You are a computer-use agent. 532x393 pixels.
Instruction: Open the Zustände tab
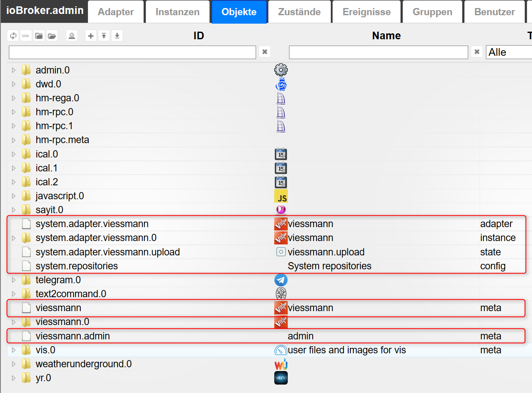[299, 12]
